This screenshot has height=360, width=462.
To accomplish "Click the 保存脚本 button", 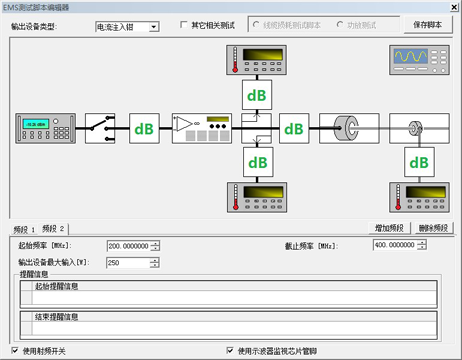I will 428,25.
